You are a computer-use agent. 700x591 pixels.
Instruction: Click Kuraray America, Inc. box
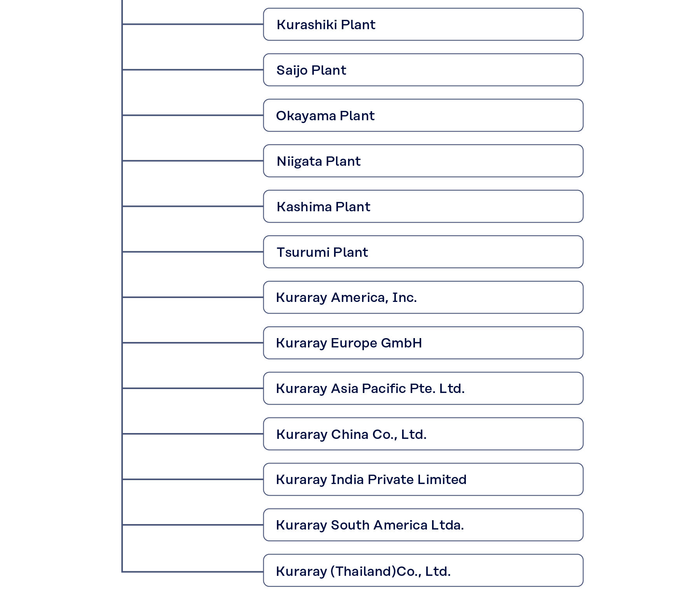coord(423,298)
